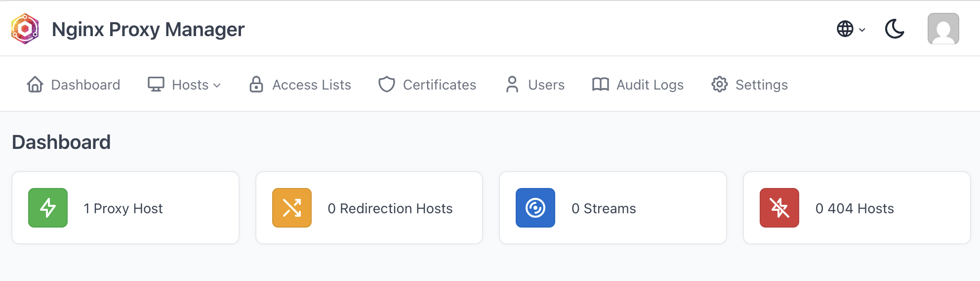Open the 1 Proxy Host card

tap(125, 208)
